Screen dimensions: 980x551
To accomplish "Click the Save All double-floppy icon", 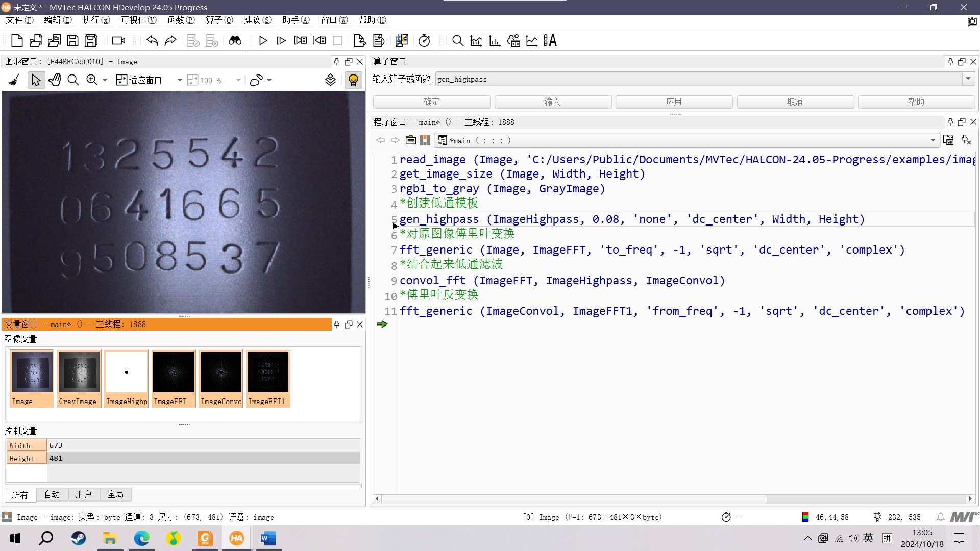I will point(91,41).
